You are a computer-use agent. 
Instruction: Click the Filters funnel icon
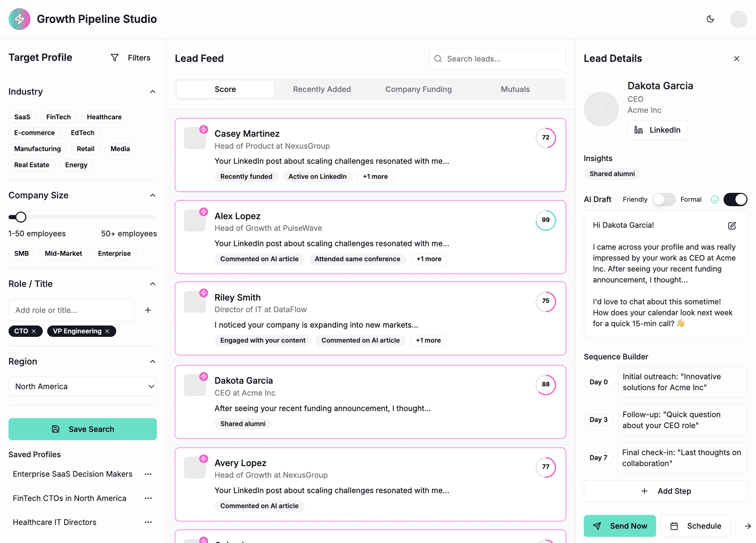(x=115, y=58)
